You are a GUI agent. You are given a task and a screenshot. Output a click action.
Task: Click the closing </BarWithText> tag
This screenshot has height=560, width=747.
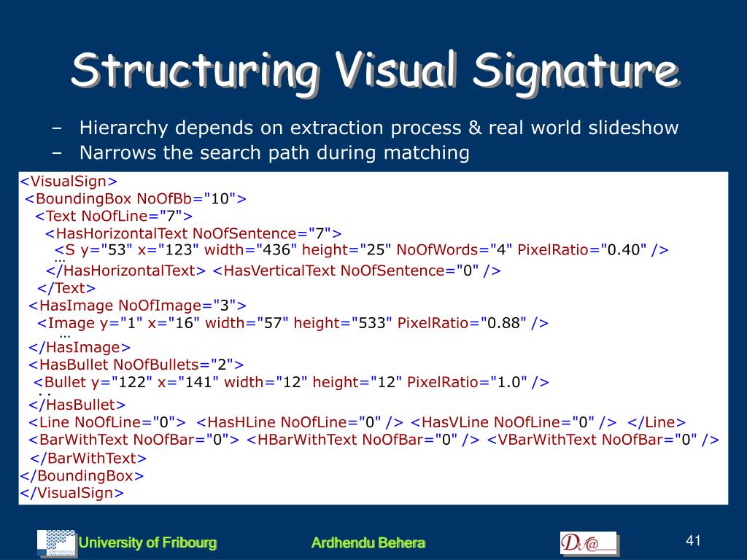[88, 458]
